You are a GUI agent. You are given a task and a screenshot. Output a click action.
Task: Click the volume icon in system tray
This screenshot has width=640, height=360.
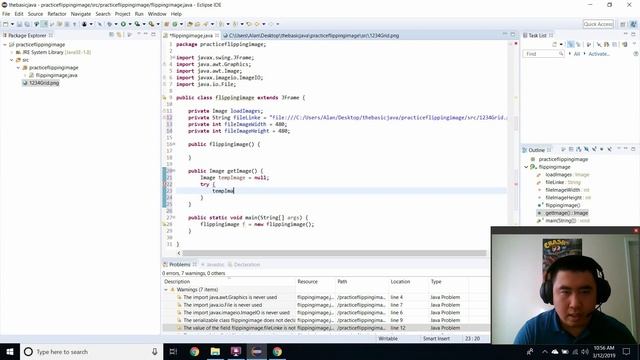(584, 351)
